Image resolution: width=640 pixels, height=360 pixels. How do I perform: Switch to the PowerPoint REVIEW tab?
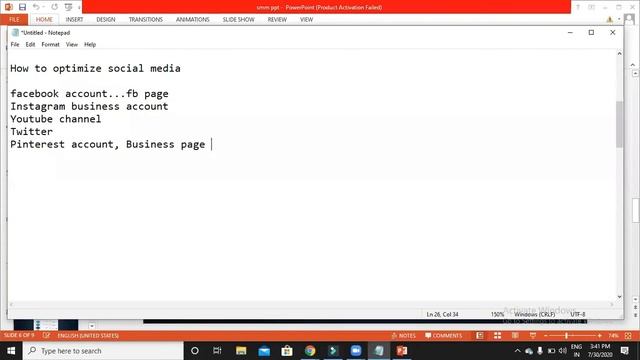pos(277,20)
